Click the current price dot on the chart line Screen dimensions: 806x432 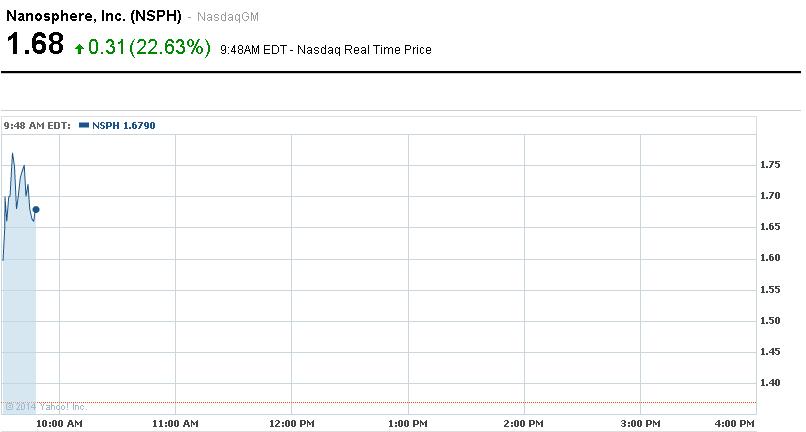click(x=36, y=210)
